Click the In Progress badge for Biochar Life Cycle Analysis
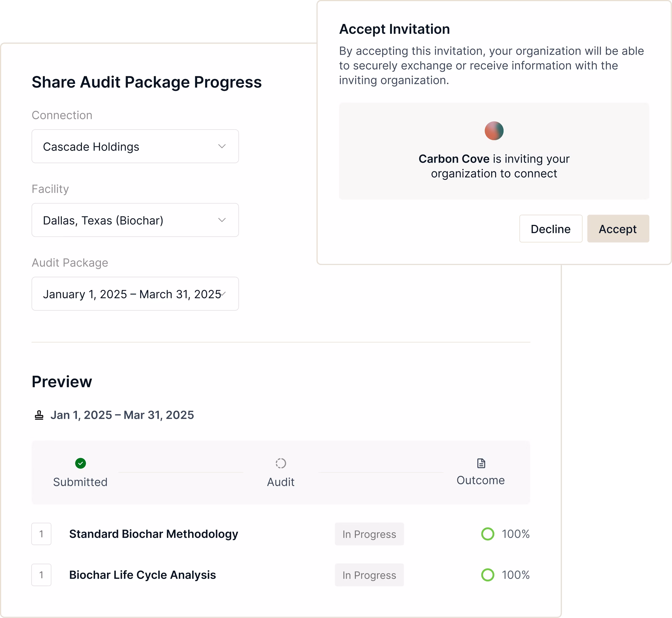672x618 pixels. tap(369, 575)
